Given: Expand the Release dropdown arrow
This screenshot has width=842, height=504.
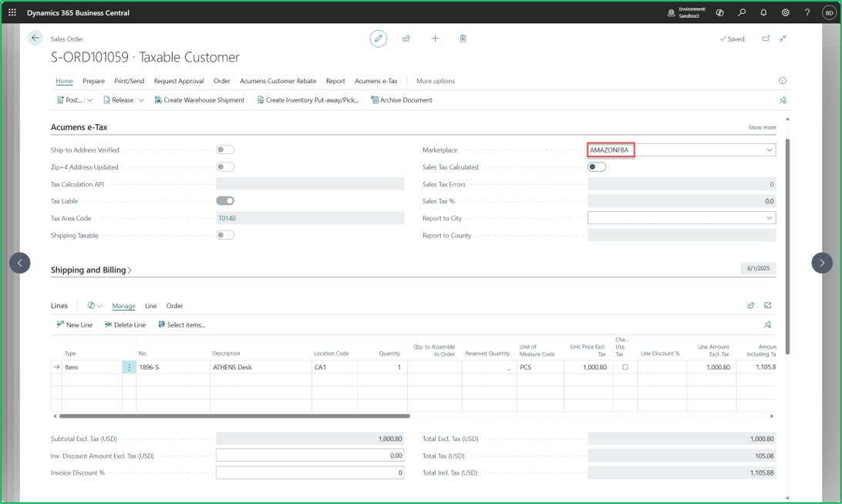Looking at the screenshot, I should [141, 100].
